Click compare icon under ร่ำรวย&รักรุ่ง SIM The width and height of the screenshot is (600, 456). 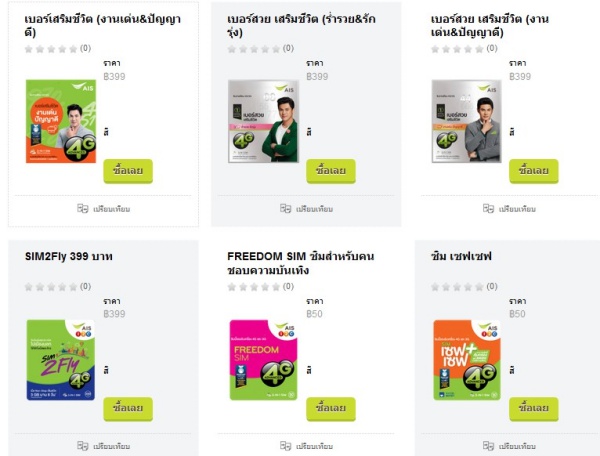click(x=285, y=208)
